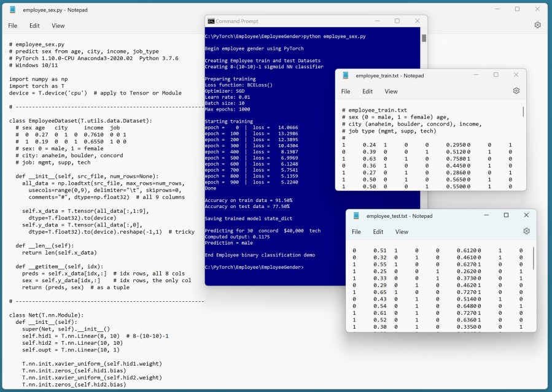Open the Edit menu in employee_test.txt

(x=378, y=232)
